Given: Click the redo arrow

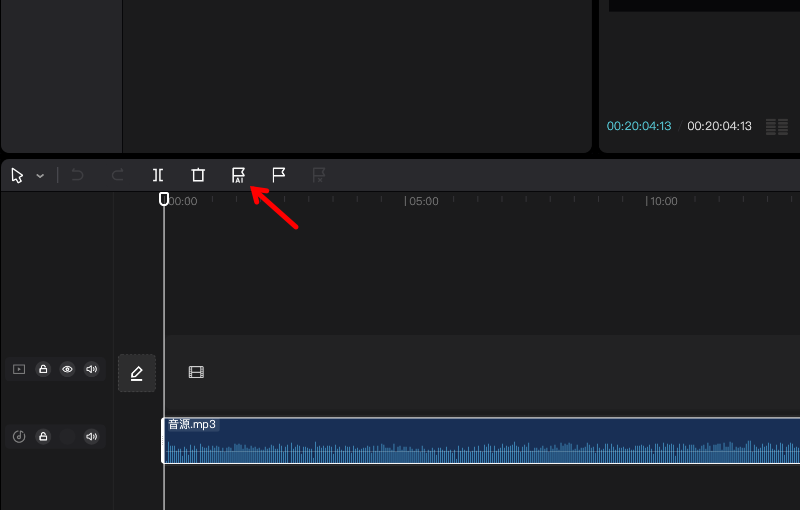Looking at the screenshot, I should coord(117,175).
